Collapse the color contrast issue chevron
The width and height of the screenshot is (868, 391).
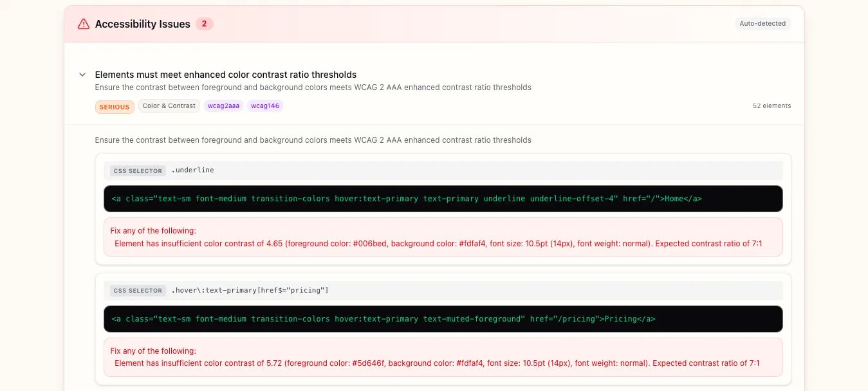click(x=82, y=75)
